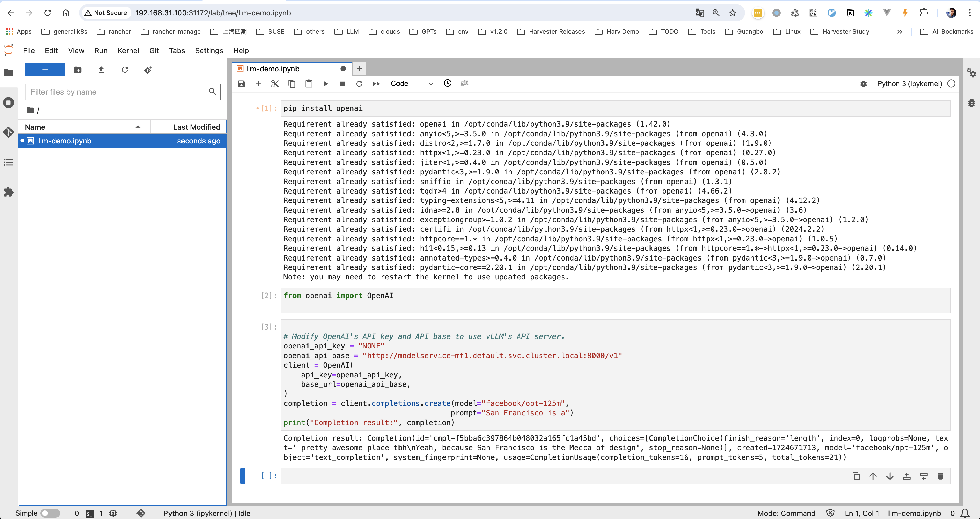Select the Code cell type dropdown
Image resolution: width=980 pixels, height=519 pixels.
coord(411,83)
